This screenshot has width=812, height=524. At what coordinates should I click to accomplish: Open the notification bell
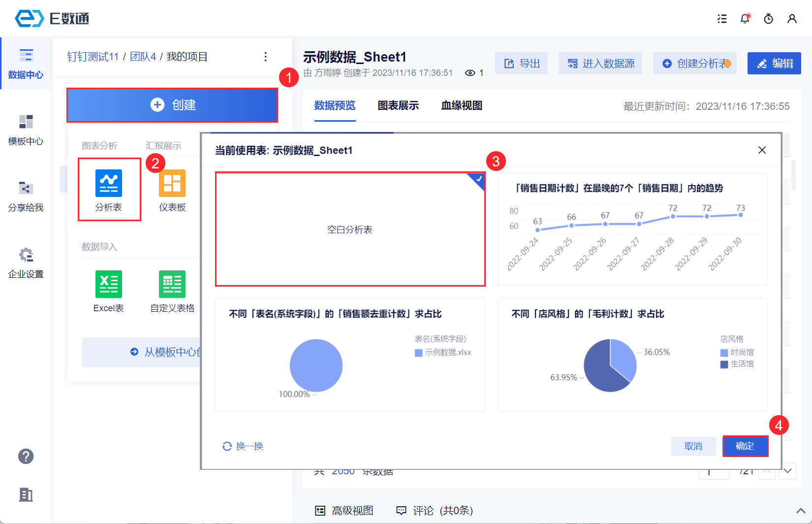745,19
